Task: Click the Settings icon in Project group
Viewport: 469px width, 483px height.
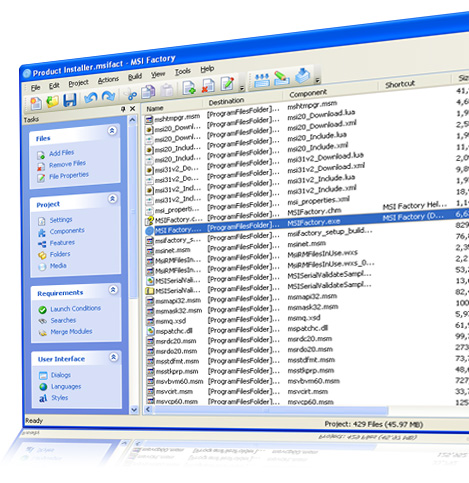Action: (x=42, y=221)
